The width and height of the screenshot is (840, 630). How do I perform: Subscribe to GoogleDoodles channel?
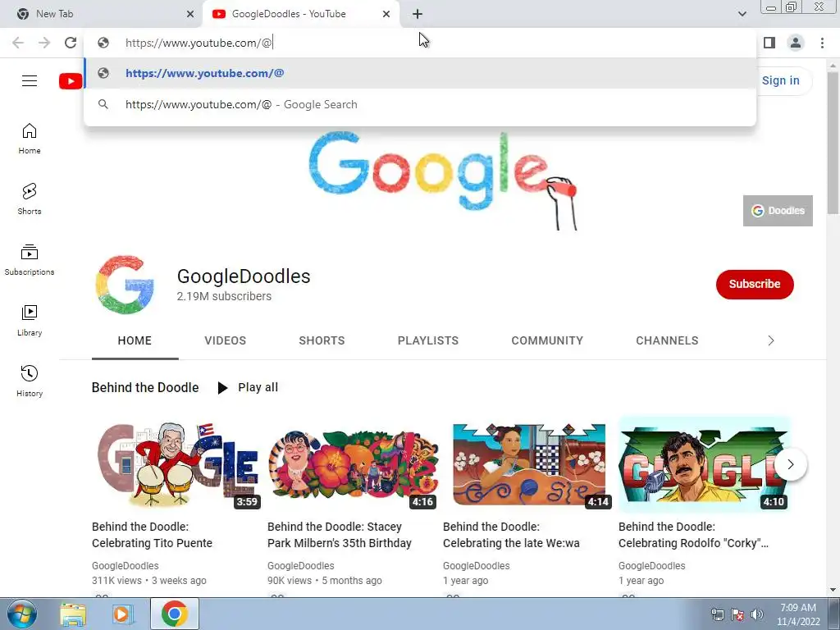point(755,285)
